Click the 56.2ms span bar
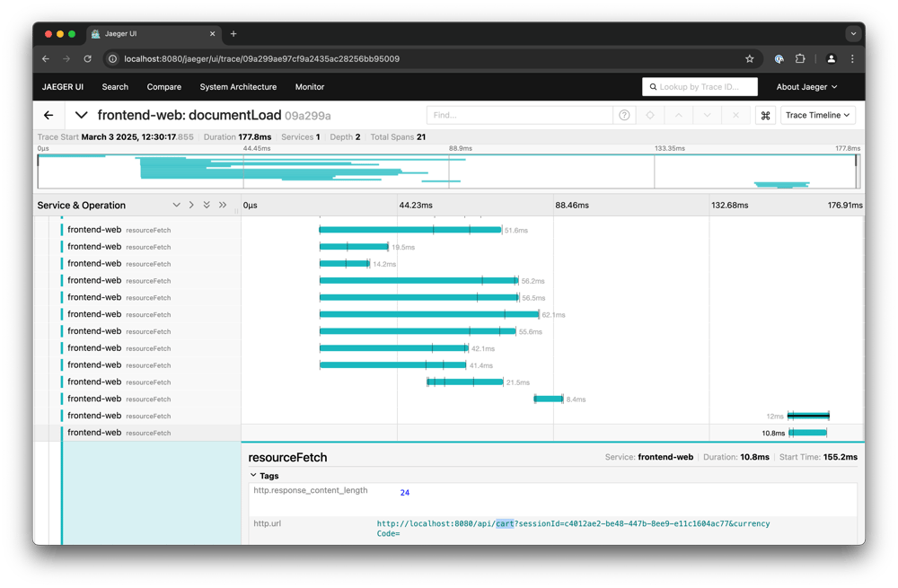The image size is (898, 588). [418, 281]
